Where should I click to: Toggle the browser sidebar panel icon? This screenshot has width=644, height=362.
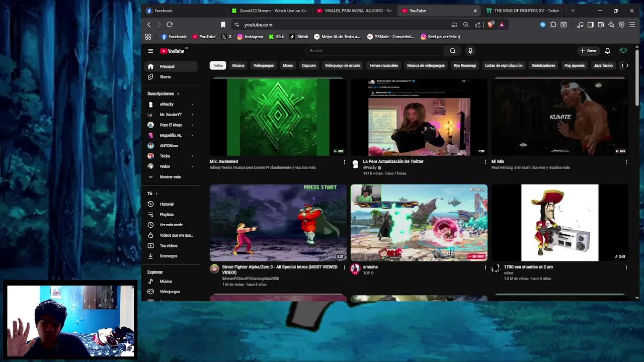tap(591, 25)
